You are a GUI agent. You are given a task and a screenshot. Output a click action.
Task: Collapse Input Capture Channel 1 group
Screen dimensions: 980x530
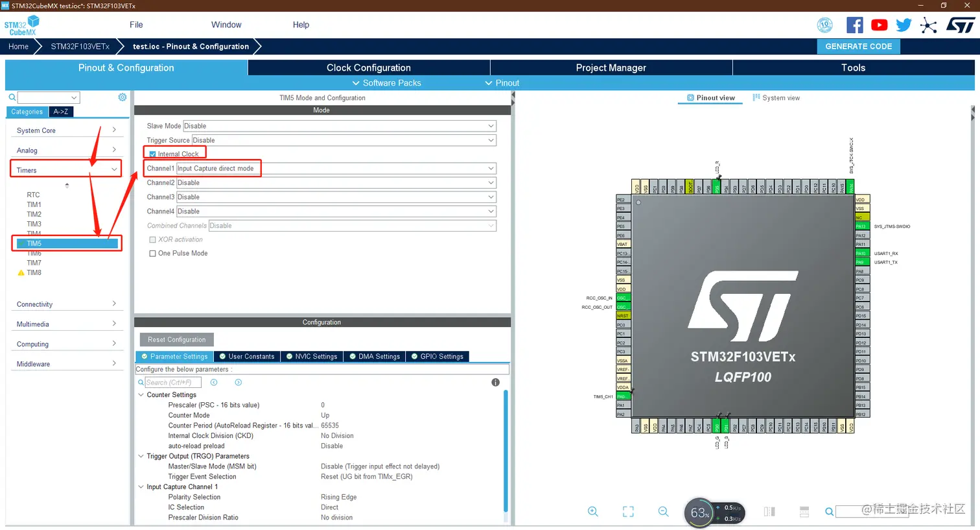[x=141, y=487]
